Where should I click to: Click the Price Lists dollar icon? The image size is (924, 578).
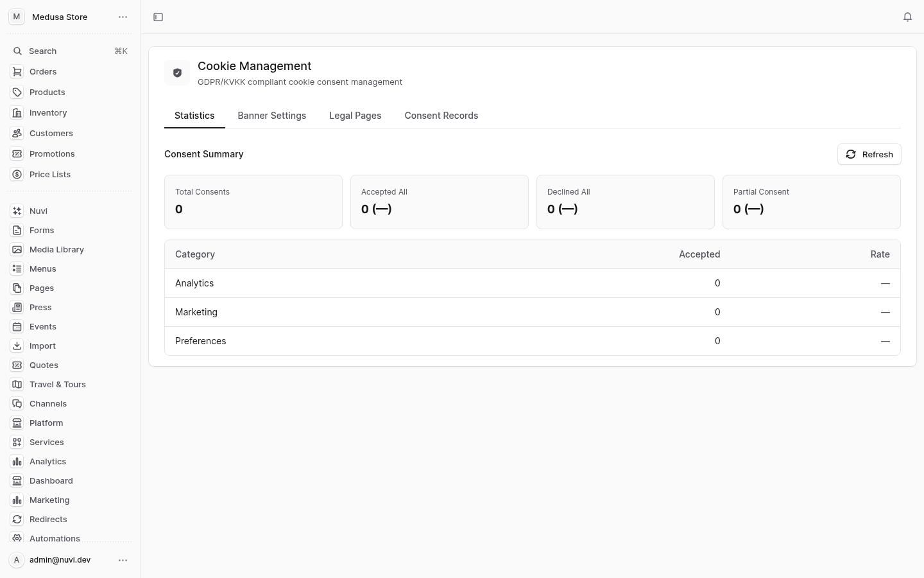click(x=17, y=175)
